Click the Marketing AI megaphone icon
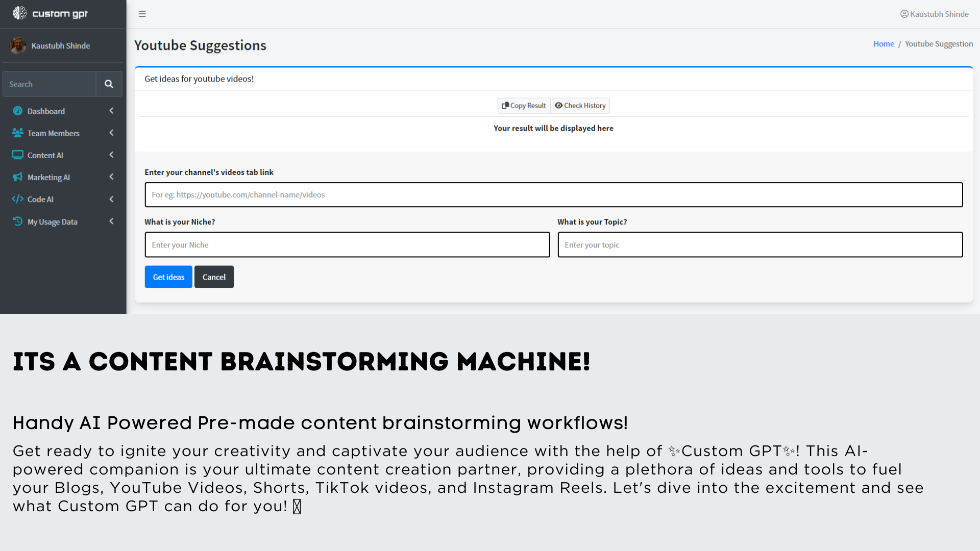Viewport: 980px width, 551px height. (x=18, y=177)
